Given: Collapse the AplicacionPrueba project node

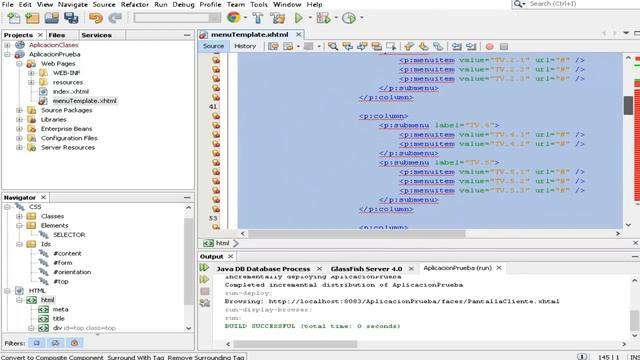Looking at the screenshot, I should (x=7, y=54).
